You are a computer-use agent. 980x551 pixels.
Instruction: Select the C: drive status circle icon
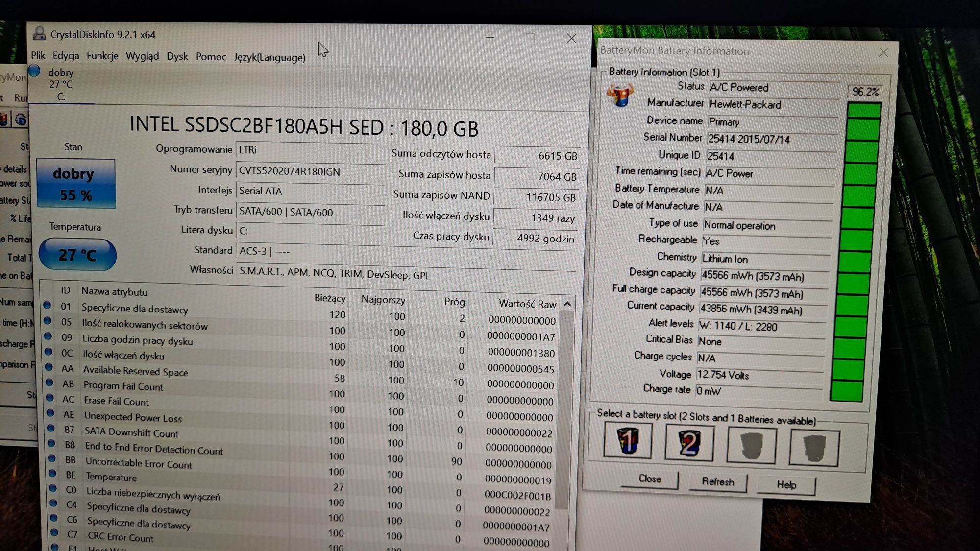(x=34, y=71)
